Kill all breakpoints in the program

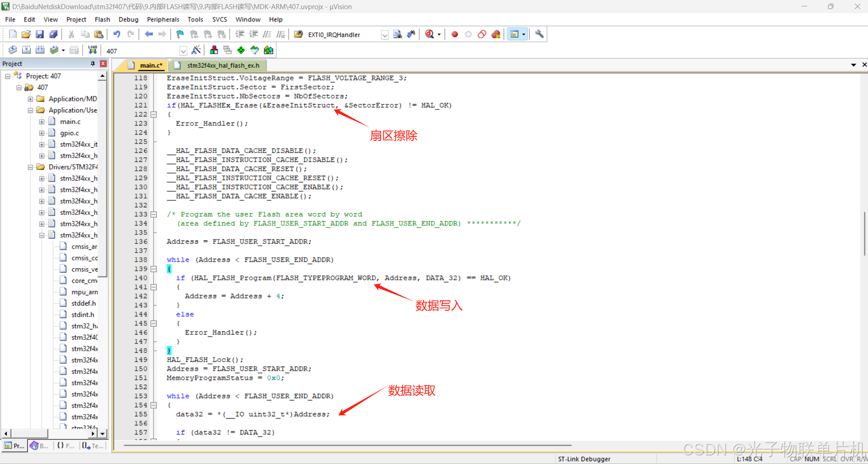tap(495, 34)
